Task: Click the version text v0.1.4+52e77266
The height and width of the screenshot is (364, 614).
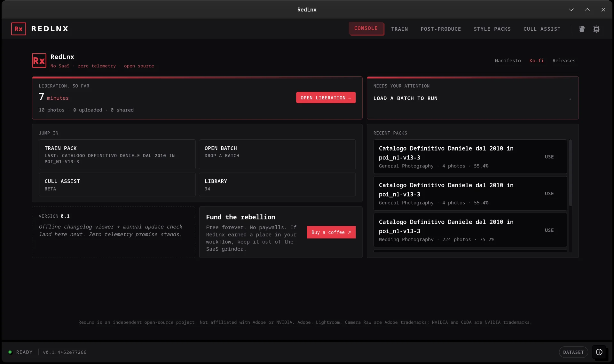Action: tap(65, 352)
